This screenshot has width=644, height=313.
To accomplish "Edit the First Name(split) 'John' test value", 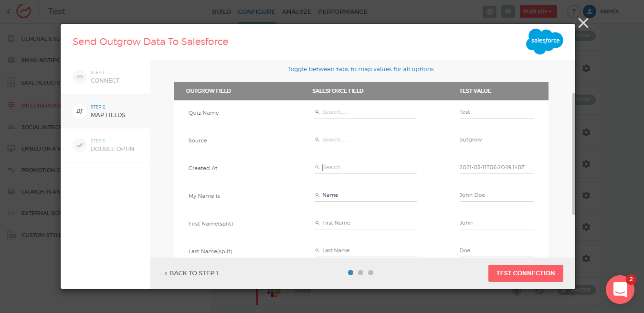I will [496, 223].
